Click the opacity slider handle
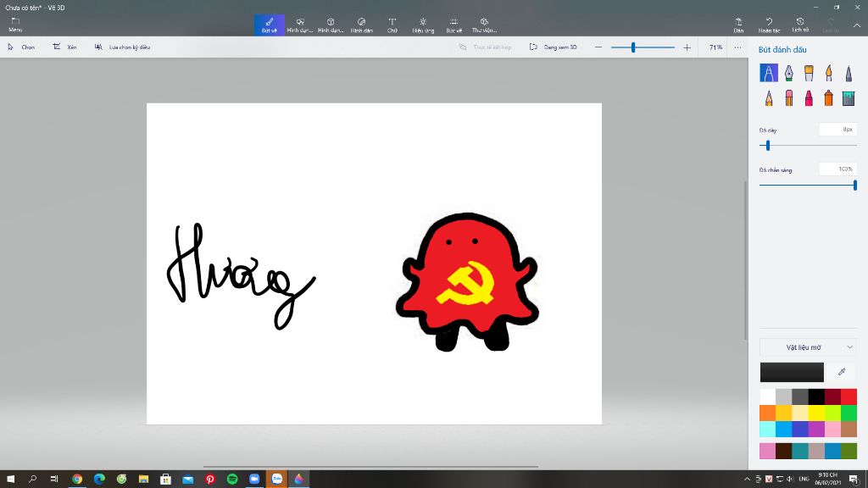Viewport: 868px width, 488px height. point(855,186)
